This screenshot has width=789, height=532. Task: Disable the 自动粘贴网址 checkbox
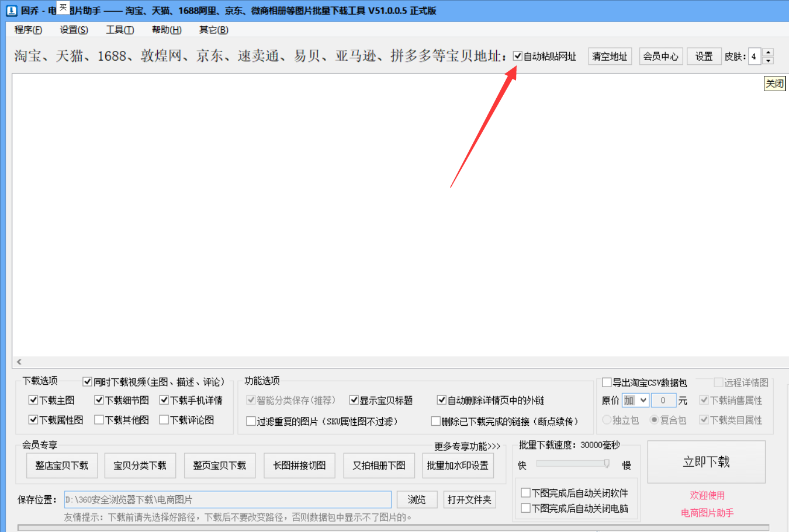coord(517,56)
